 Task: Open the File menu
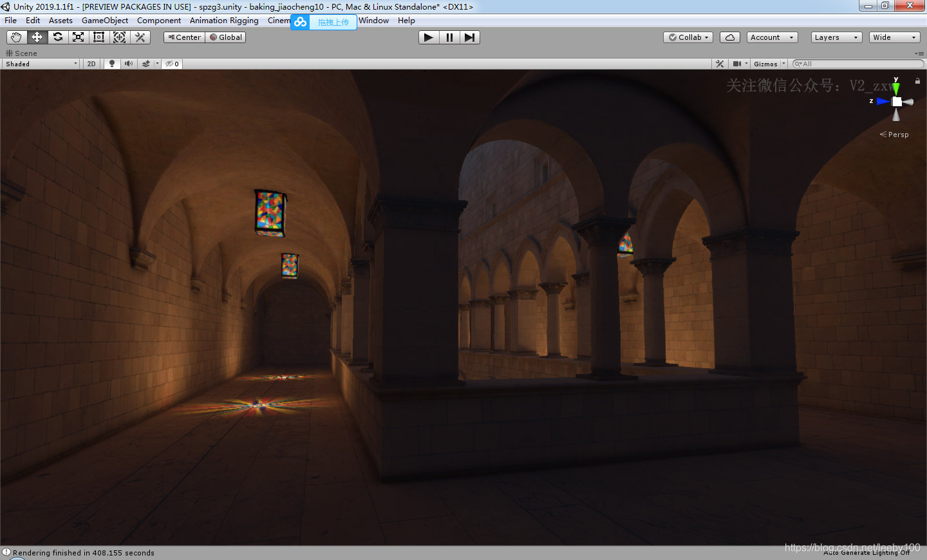pos(11,21)
